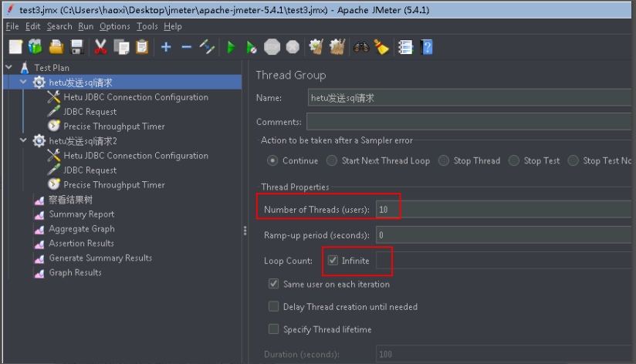Click the Loop Count value field
This screenshot has width=636, height=364.
tap(503, 261)
